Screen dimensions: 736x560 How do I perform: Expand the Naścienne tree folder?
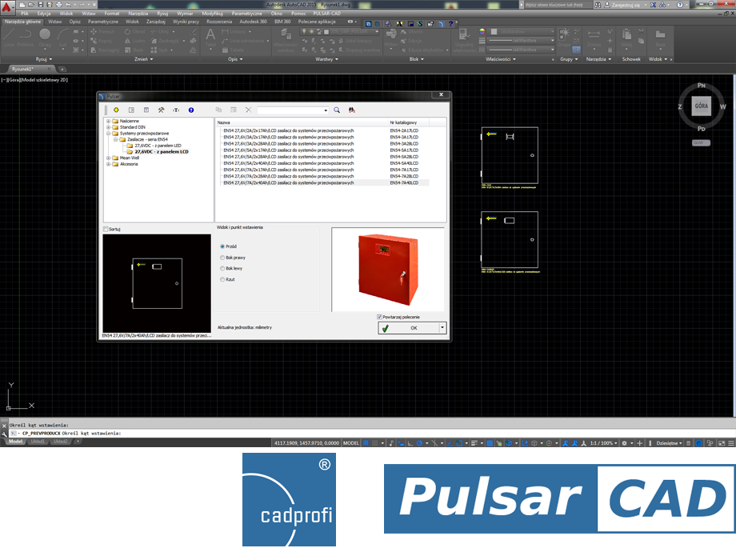tap(109, 121)
